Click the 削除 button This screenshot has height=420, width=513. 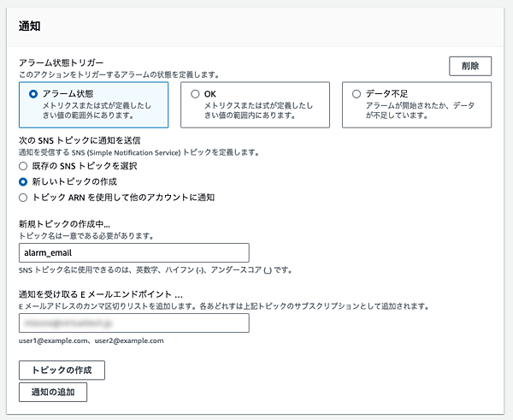[470, 66]
